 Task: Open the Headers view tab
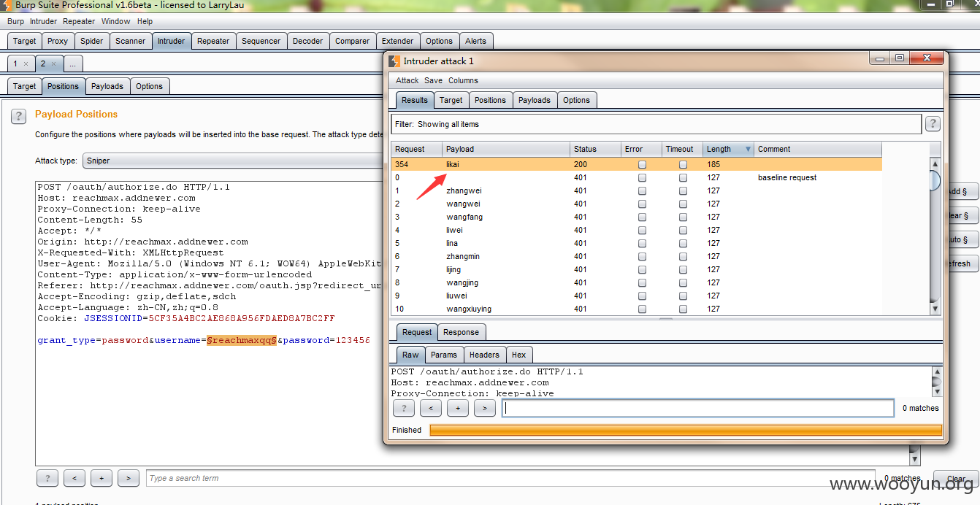[x=484, y=355]
